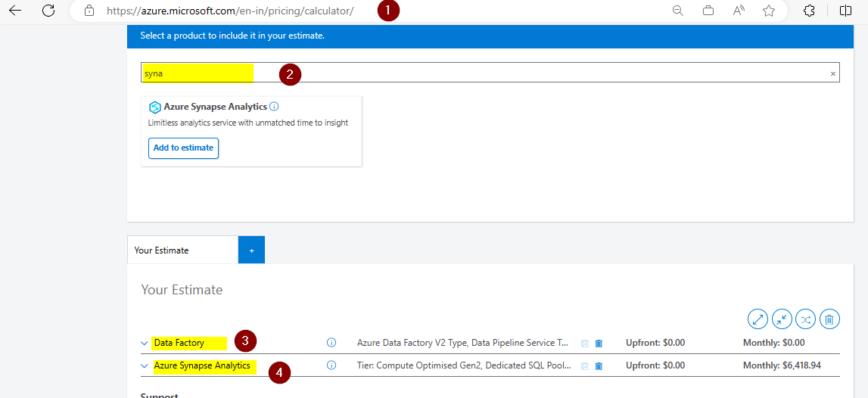
Task: Click the 'Your Estimate' section heading
Action: point(182,290)
